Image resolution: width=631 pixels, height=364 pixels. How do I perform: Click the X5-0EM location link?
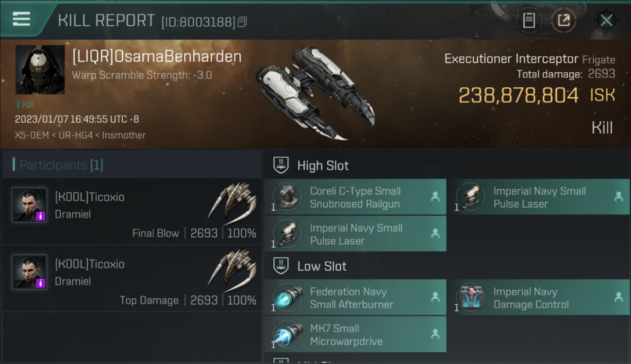tap(32, 135)
